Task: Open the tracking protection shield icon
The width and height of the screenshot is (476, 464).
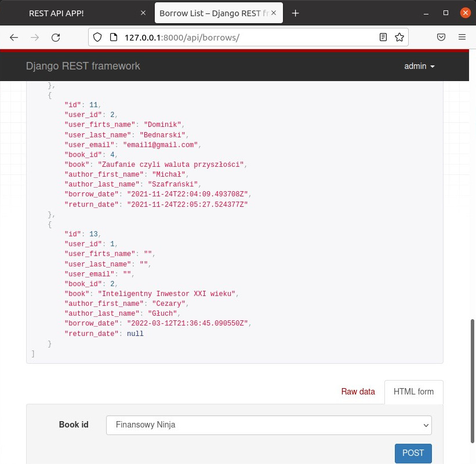Action: click(98, 37)
